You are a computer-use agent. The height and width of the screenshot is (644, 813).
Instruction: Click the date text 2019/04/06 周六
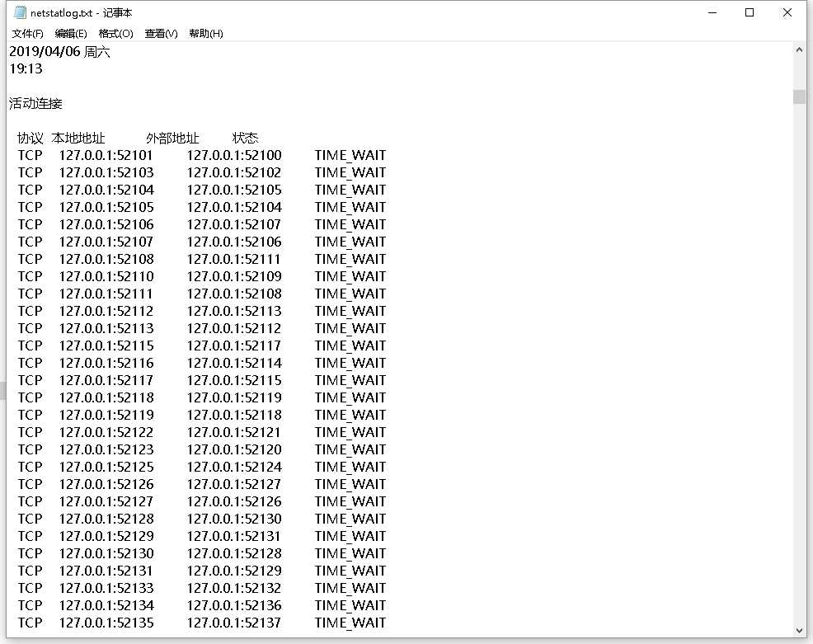pos(59,52)
